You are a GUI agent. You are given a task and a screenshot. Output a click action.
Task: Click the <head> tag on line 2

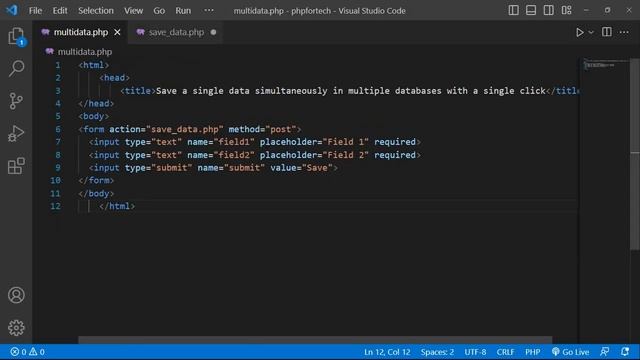point(114,78)
